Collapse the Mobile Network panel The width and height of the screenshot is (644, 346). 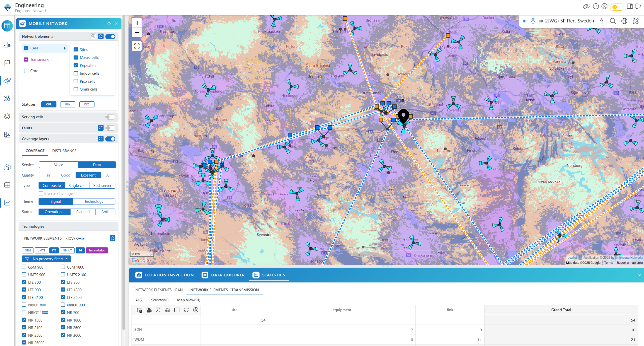[x=109, y=23]
